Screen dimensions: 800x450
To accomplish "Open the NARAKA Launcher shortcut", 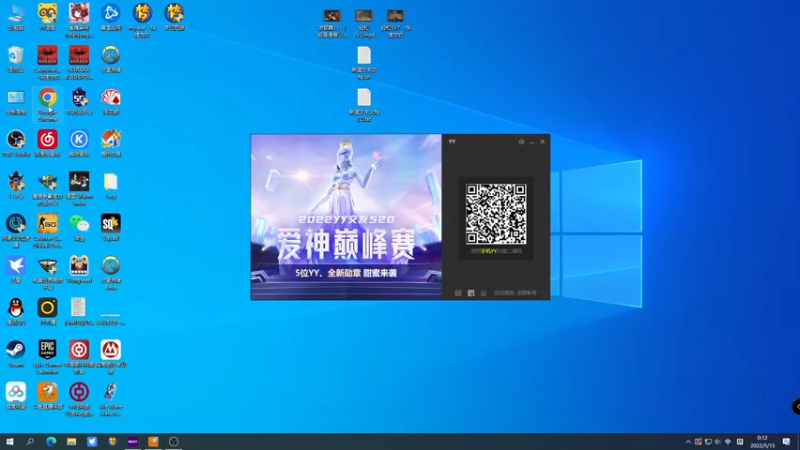I will coord(47,62).
